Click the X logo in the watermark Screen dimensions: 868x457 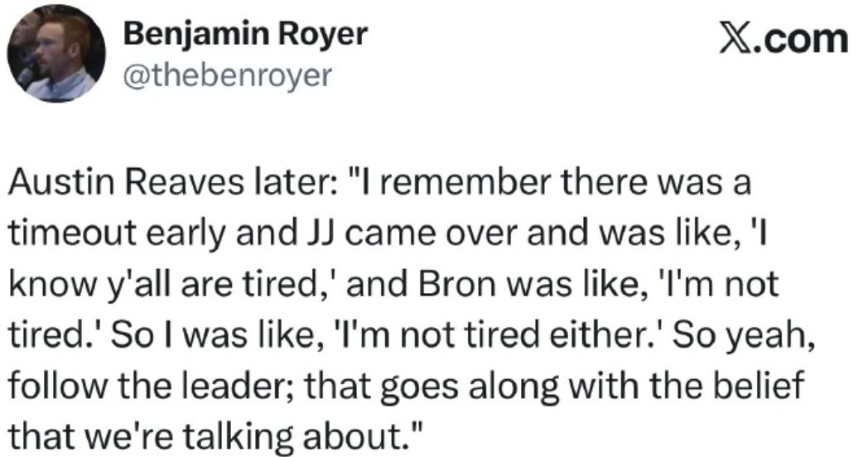point(740,37)
